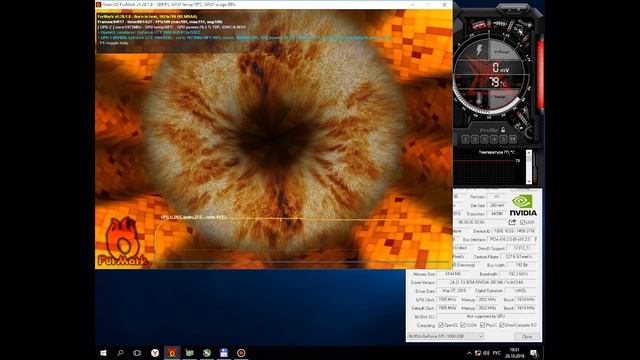Image resolution: width=640 pixels, height=360 pixels.
Task: Open Windows notification center
Action: point(534,353)
